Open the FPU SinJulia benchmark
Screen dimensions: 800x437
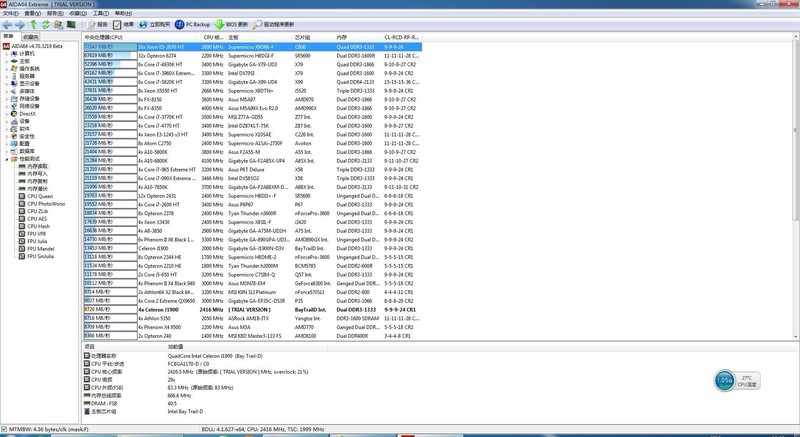[36, 256]
